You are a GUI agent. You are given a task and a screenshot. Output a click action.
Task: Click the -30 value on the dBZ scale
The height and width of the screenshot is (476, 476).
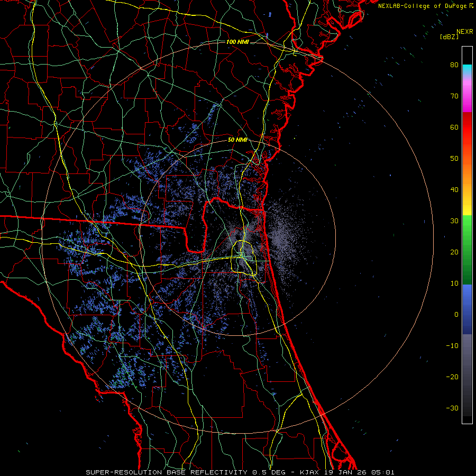pyautogui.click(x=452, y=408)
